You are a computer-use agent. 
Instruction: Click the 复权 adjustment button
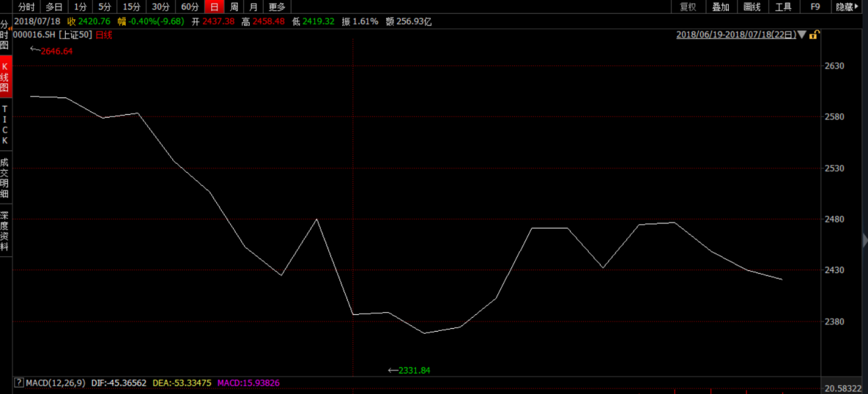click(x=688, y=7)
